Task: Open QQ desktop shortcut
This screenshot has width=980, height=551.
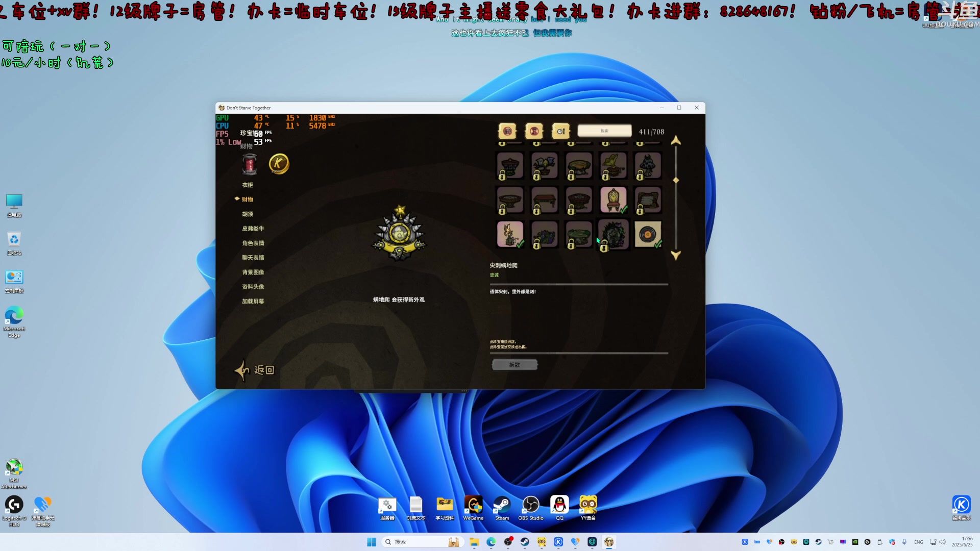Action: [x=559, y=508]
